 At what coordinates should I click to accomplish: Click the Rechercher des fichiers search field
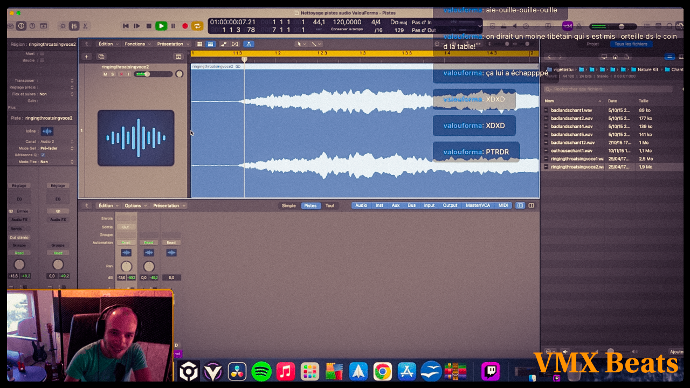[609, 89]
